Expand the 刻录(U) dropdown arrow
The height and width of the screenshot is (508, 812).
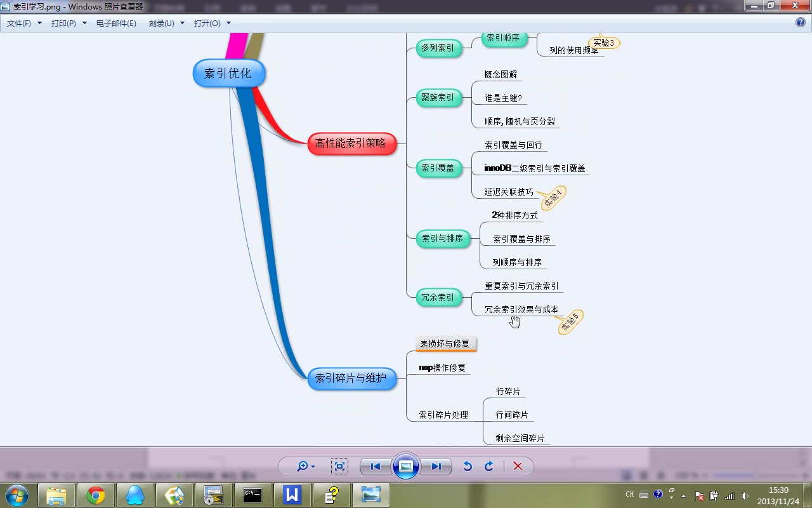[x=182, y=23]
